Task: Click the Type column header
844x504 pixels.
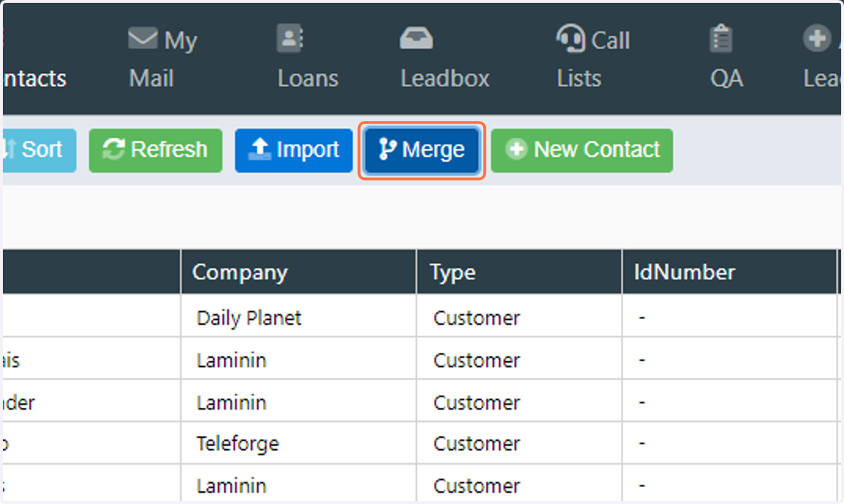Action: [x=520, y=272]
